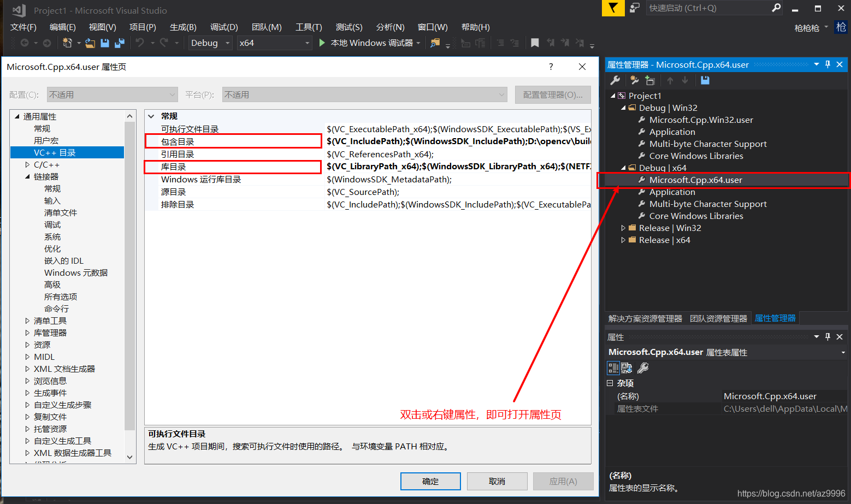Click the wrench properties icon in 属性管理器 toolbar
This screenshot has height=504, width=851.
[615, 80]
